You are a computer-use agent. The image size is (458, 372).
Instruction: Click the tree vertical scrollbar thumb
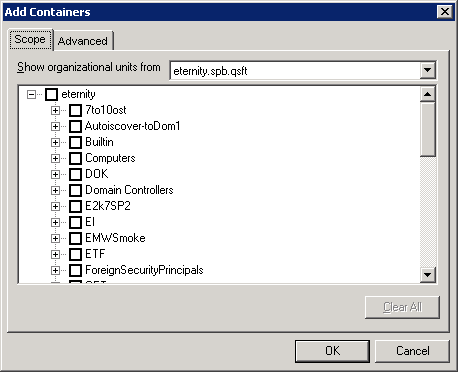pyautogui.click(x=427, y=129)
